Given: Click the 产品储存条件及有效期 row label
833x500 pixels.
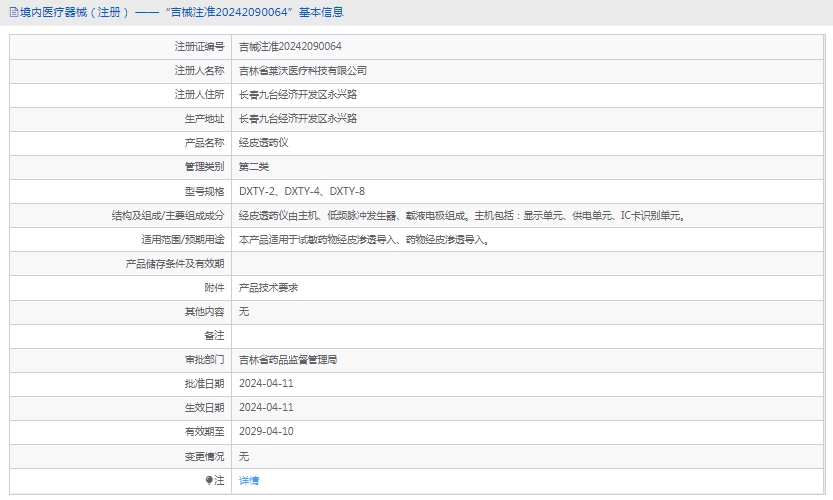Looking at the screenshot, I should (x=174, y=264).
